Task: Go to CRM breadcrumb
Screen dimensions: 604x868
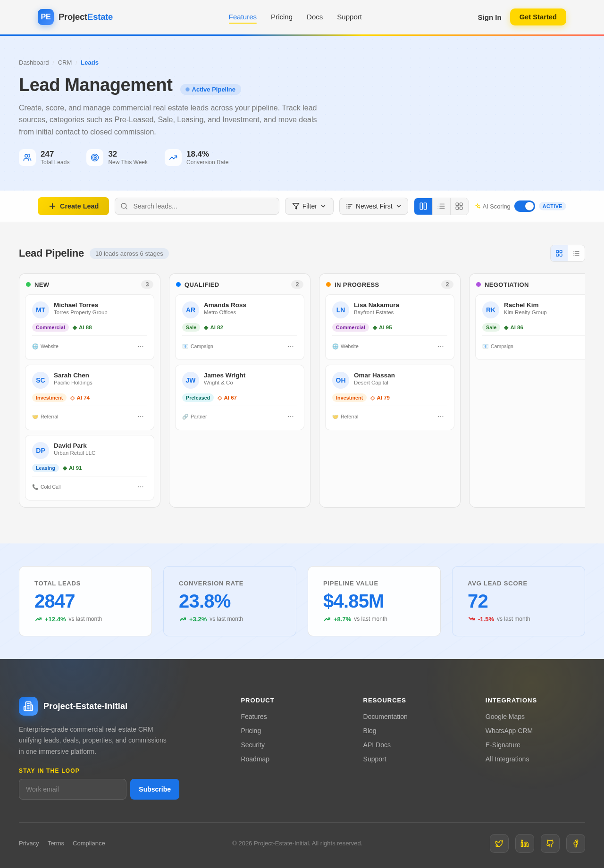Action: [x=65, y=63]
